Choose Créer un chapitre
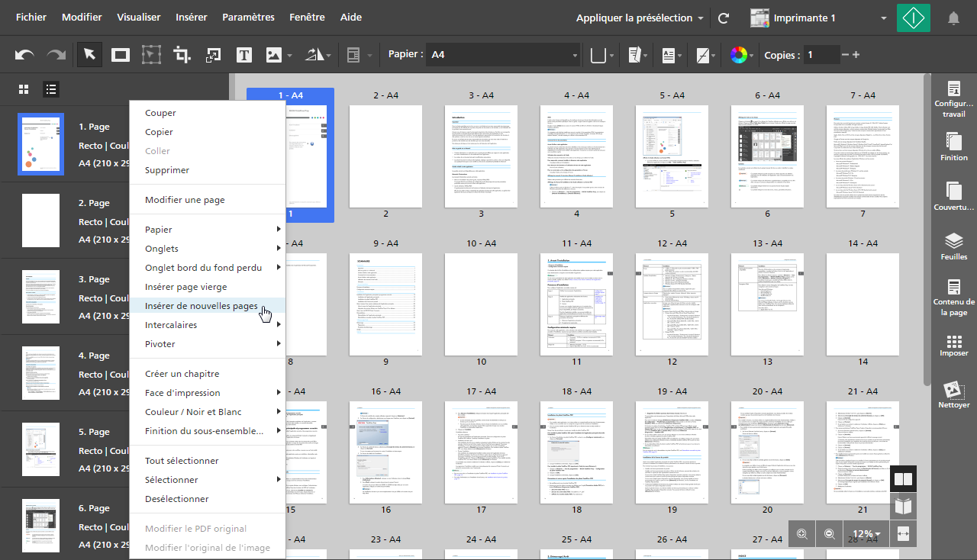 point(208,374)
